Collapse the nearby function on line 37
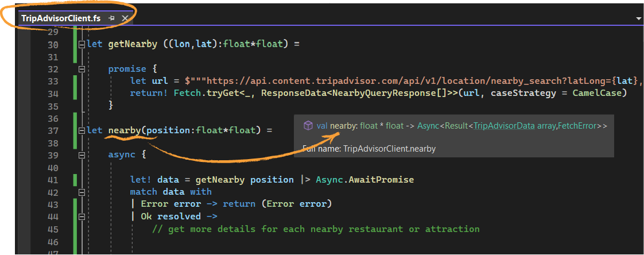644x255 pixels. (x=82, y=131)
